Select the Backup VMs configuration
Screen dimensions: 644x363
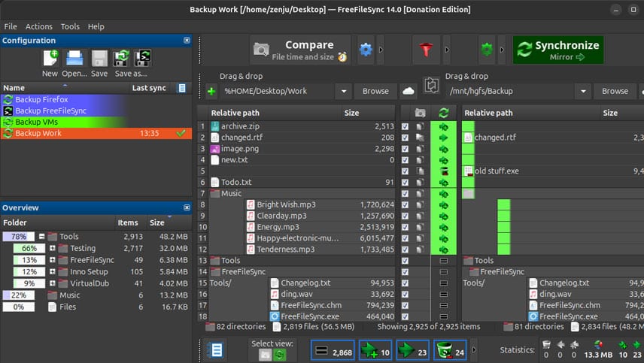(96, 122)
